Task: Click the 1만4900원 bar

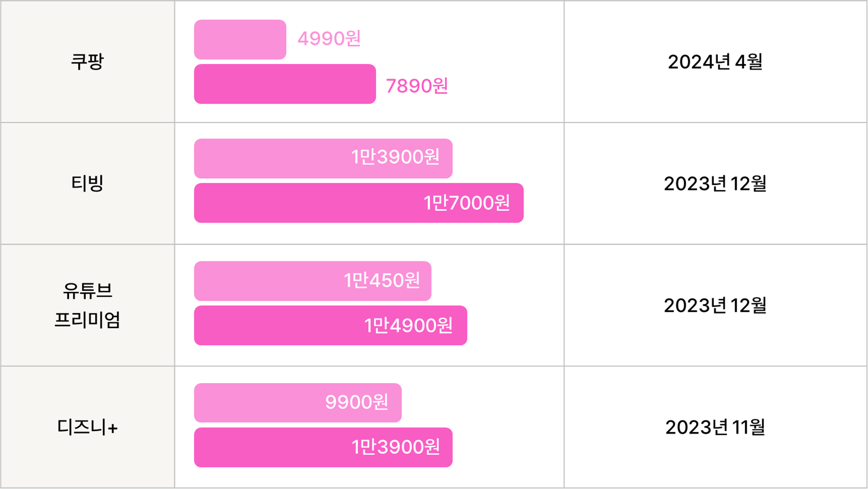Action: click(331, 326)
